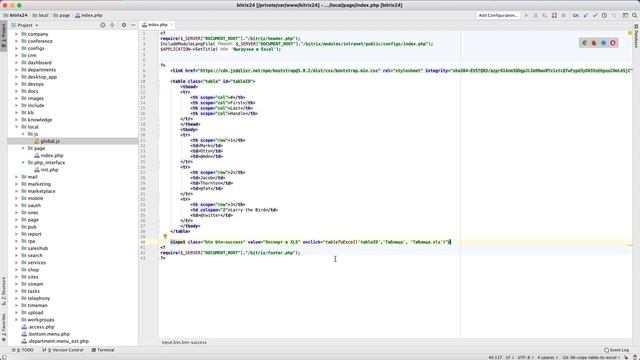The image size is (640, 360).
Task: Open the Add Configuration dropdown
Action: pos(498,15)
